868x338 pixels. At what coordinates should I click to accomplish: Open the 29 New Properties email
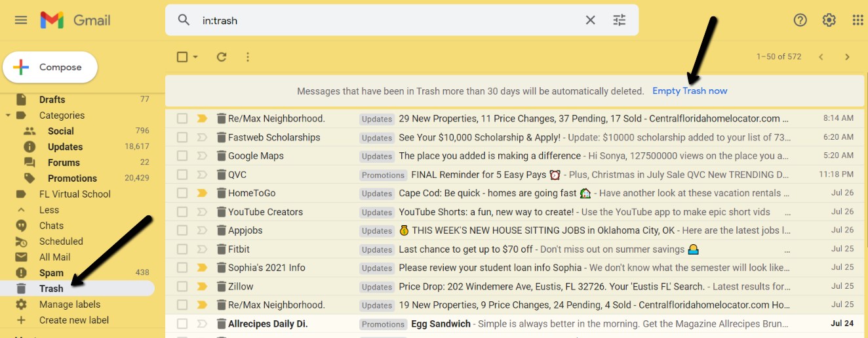click(514, 119)
